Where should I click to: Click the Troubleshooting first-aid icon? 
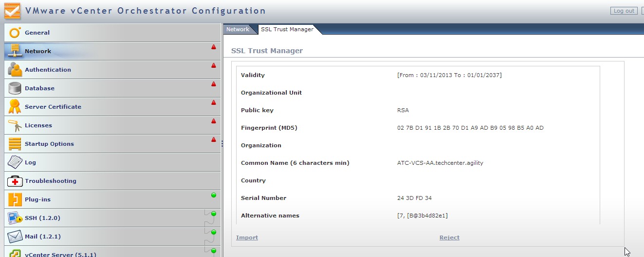coord(15,181)
